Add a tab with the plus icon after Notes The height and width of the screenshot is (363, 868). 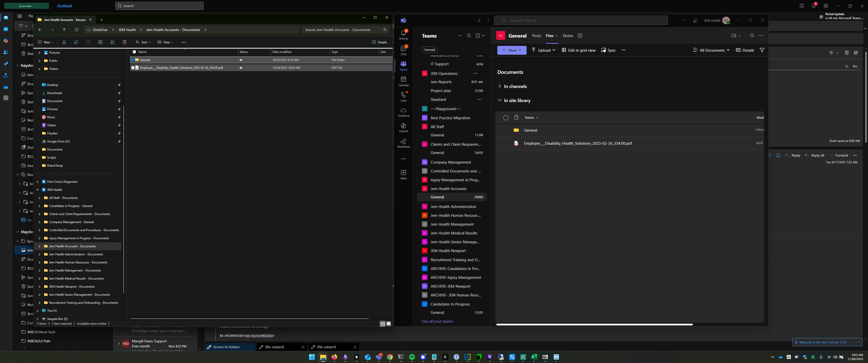coord(580,36)
